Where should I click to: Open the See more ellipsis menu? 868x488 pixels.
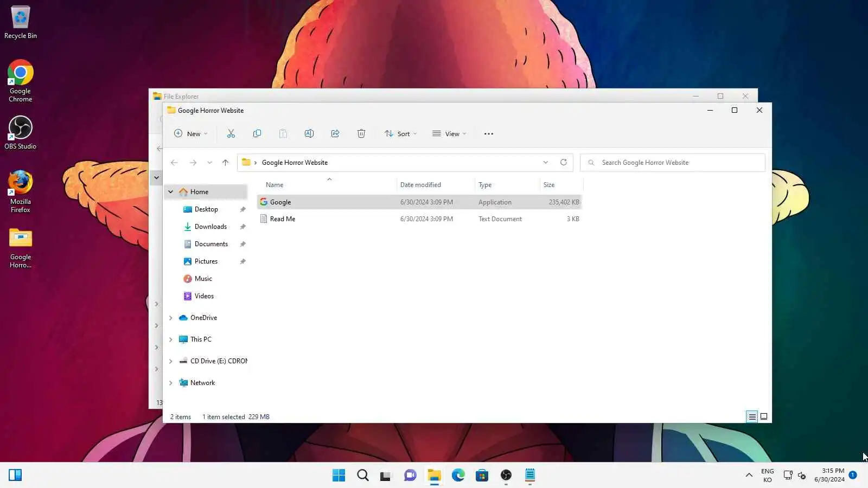pyautogui.click(x=489, y=134)
